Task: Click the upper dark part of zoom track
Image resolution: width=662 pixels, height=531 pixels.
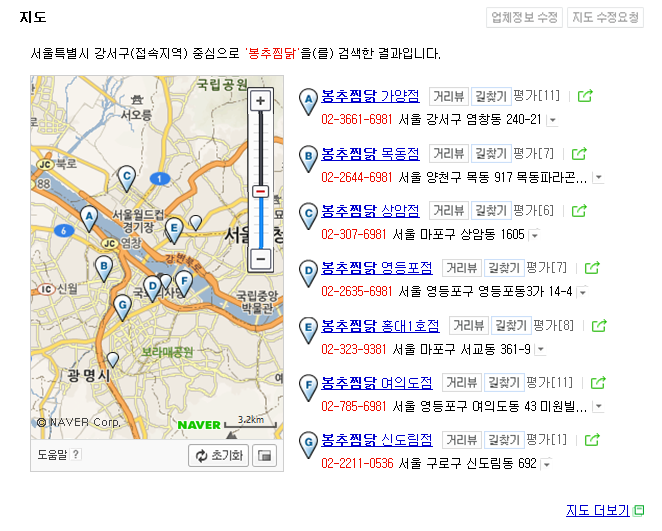Action: (260, 148)
